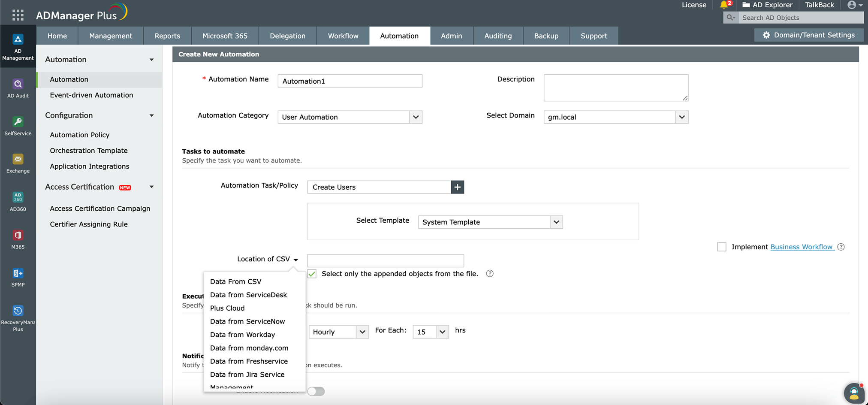
Task: Collapse the Configuration sidebar section
Action: [151, 115]
